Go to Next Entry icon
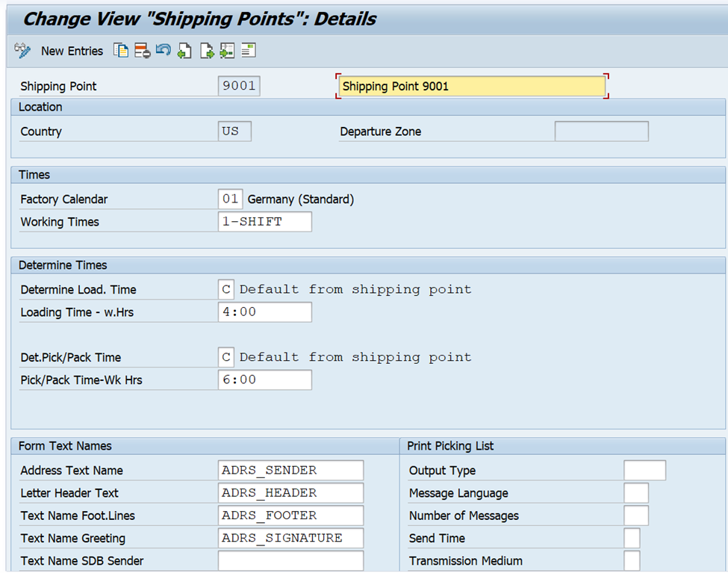The width and height of the screenshot is (728, 573). point(207,50)
